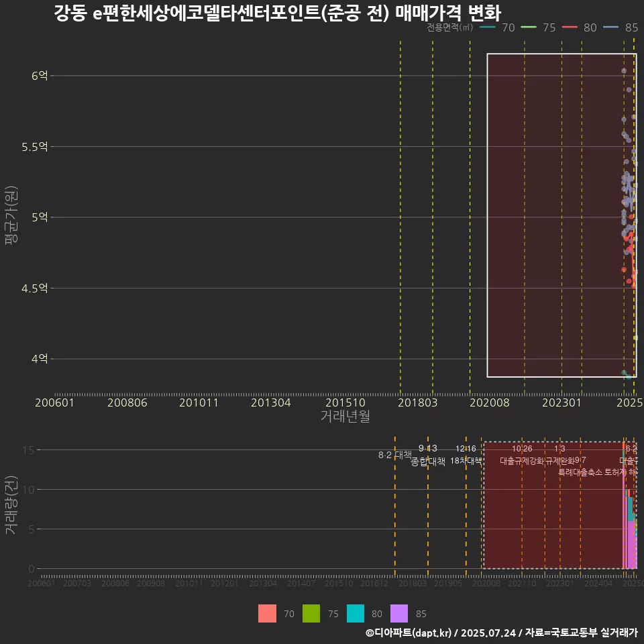Click the 12·16 18차대책 policy annotation
The image size is (644, 644).
click(x=466, y=455)
